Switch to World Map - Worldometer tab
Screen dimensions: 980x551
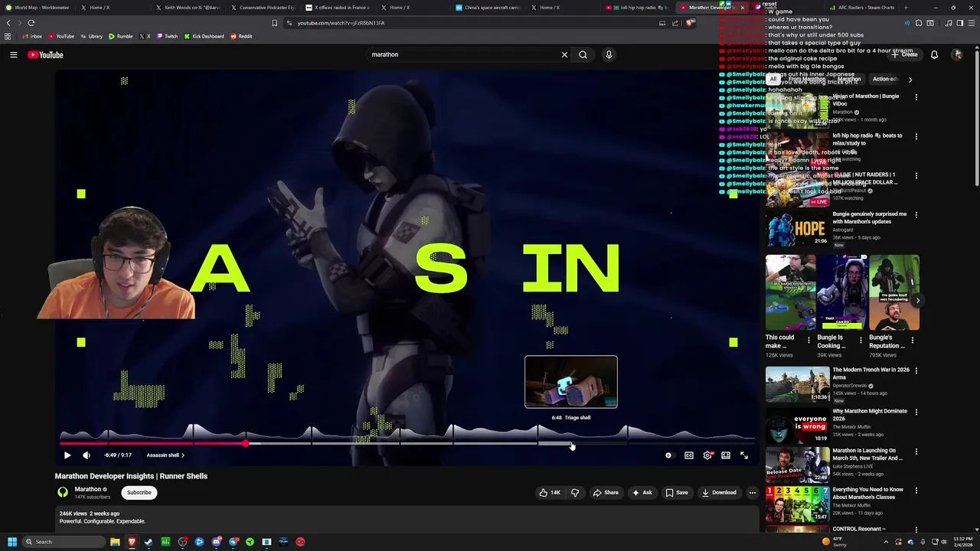coord(38,8)
